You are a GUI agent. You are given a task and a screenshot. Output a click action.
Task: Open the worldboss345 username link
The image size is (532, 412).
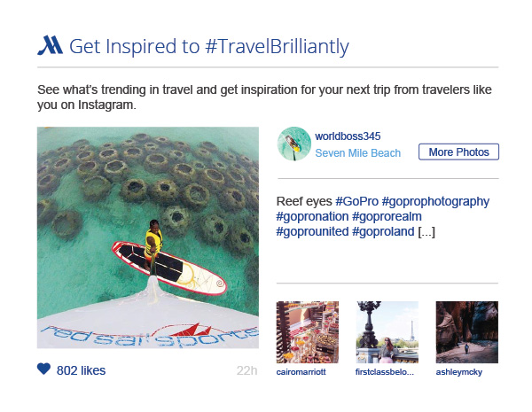tap(348, 136)
